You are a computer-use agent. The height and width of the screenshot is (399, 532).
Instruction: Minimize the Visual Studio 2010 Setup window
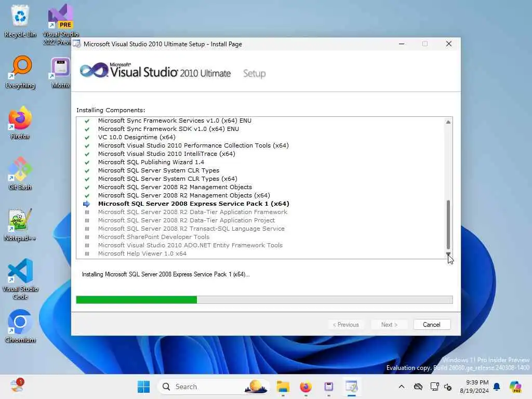402,44
